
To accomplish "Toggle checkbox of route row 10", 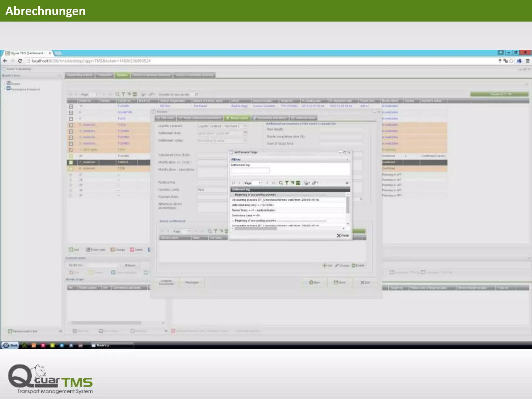I will [x=71, y=106].
